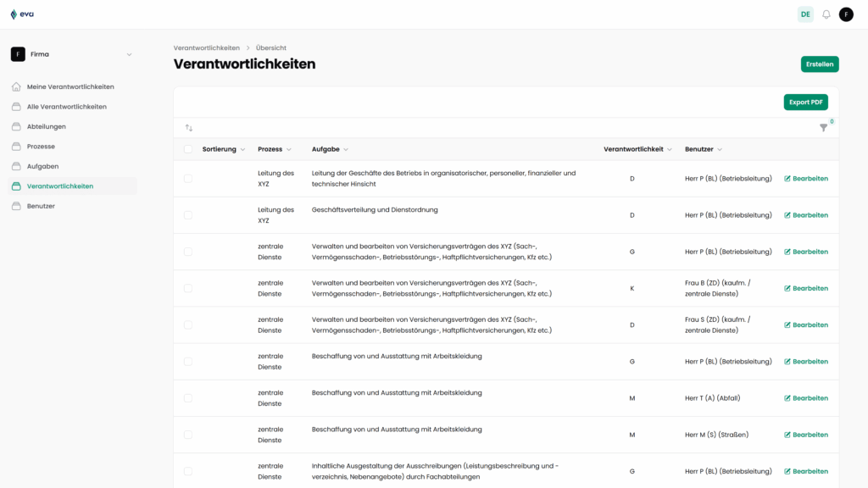The height and width of the screenshot is (488, 868).
Task: Click the eva logo in the header
Action: 22,14
